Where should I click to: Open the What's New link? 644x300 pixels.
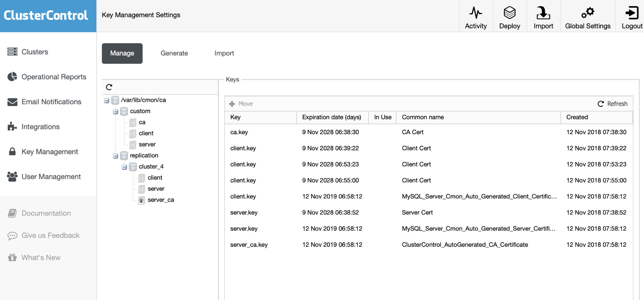pyautogui.click(x=41, y=257)
